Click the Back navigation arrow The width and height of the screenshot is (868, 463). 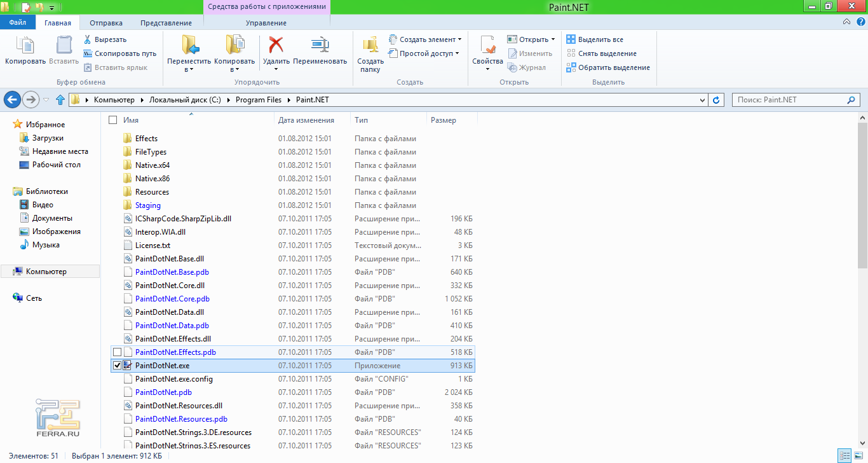point(12,100)
